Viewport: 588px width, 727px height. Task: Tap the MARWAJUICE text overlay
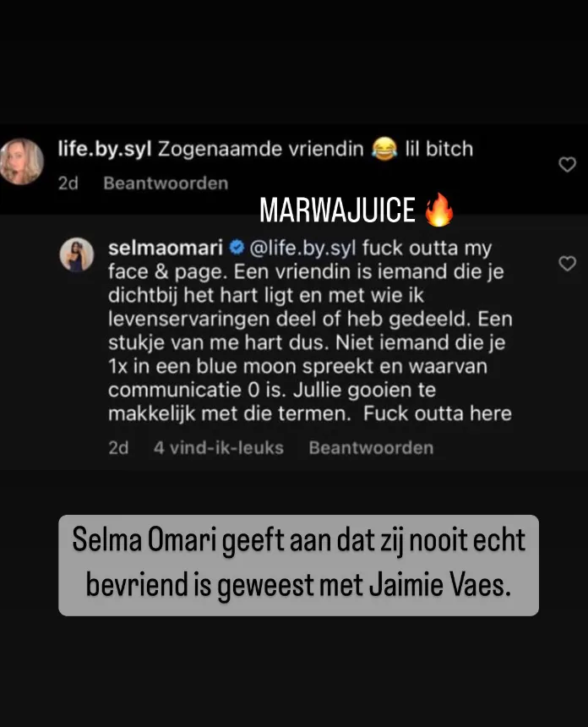click(x=337, y=210)
